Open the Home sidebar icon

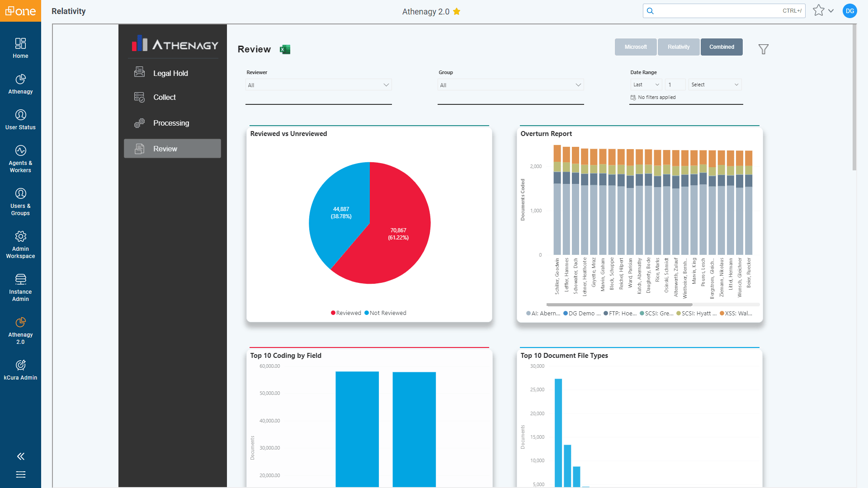coord(20,48)
